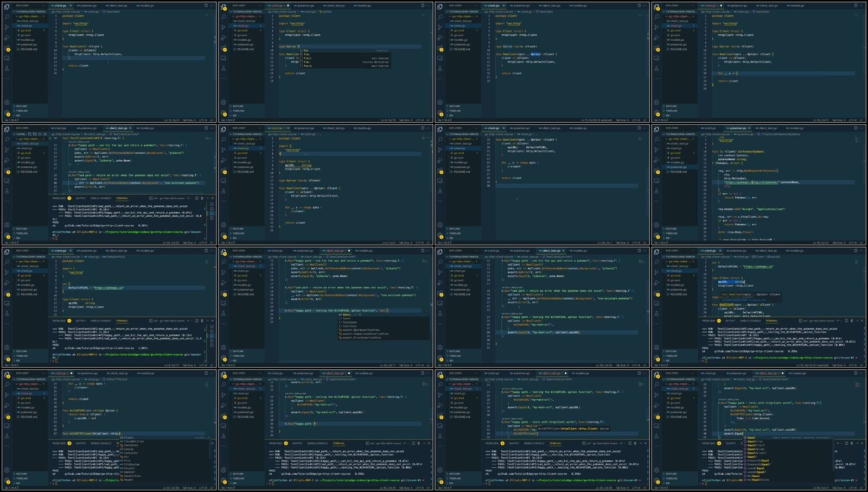Open the Search icon in the Activity Bar
Screen dimensions: 868x492
pos(7,17)
